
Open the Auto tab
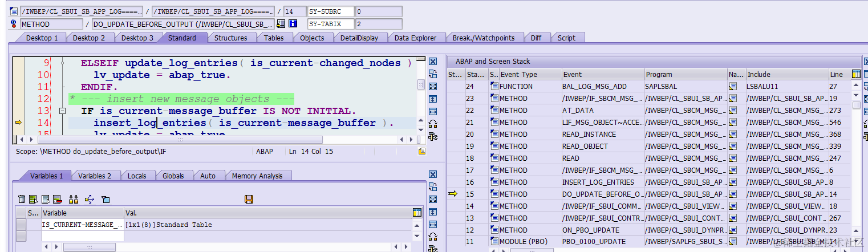point(208,176)
